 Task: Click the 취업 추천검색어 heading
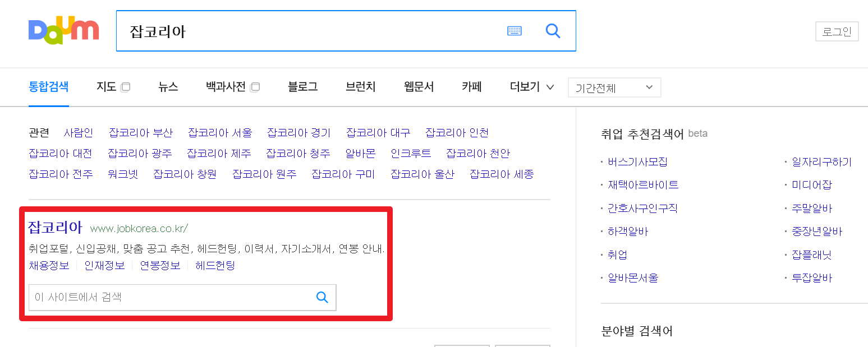pos(642,133)
